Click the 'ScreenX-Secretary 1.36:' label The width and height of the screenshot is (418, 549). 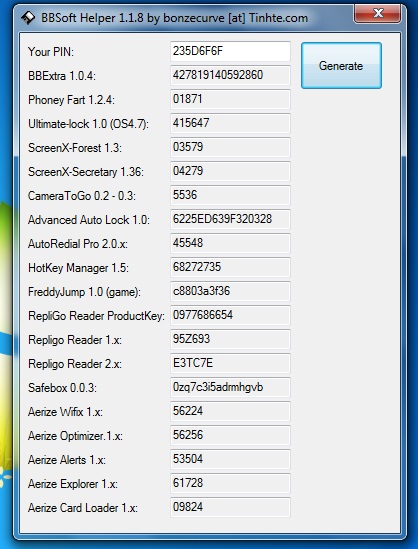tap(86, 172)
